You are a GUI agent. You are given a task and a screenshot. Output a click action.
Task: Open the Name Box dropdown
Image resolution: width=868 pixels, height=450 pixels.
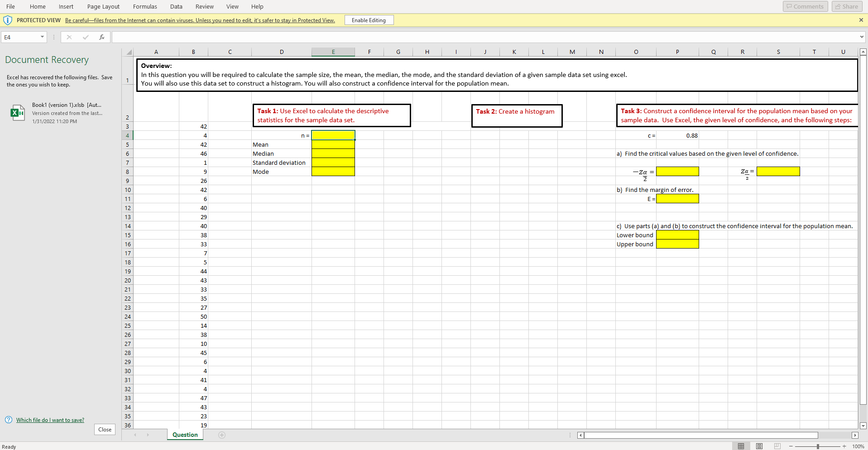(42, 37)
